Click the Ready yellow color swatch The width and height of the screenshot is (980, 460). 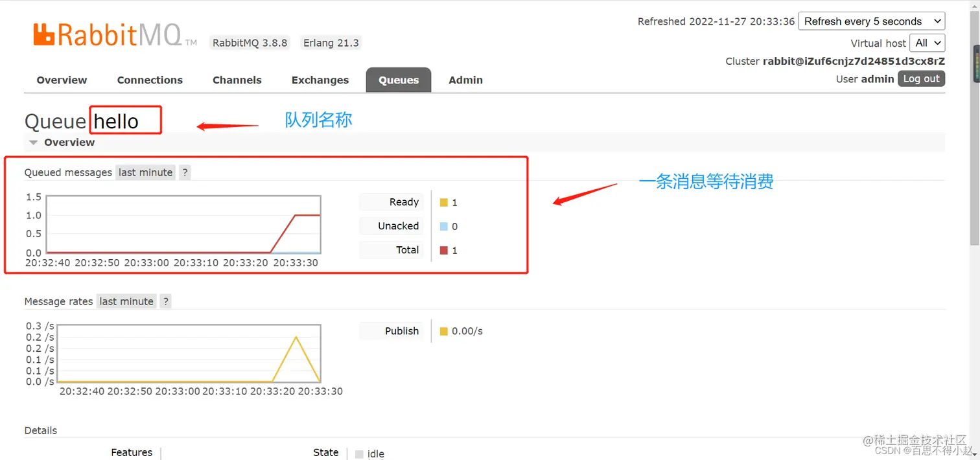tap(444, 203)
